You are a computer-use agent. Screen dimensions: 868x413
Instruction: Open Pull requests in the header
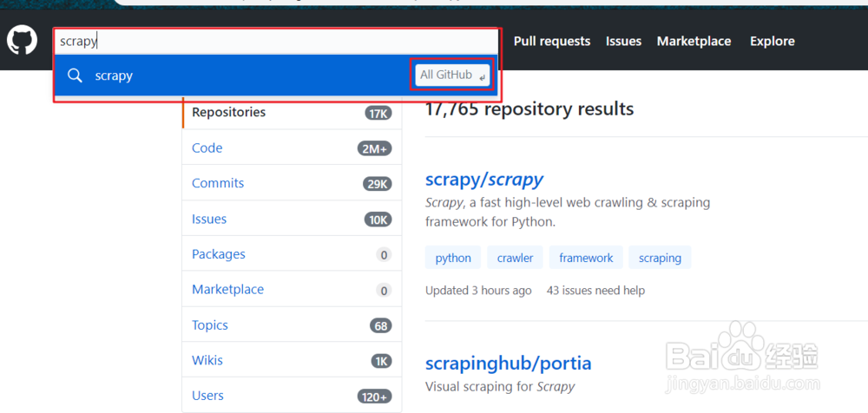552,41
